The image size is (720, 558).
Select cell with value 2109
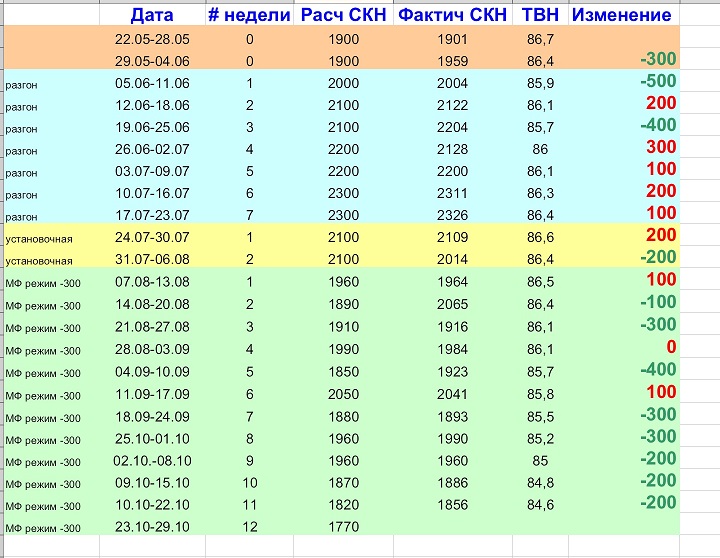(x=453, y=237)
